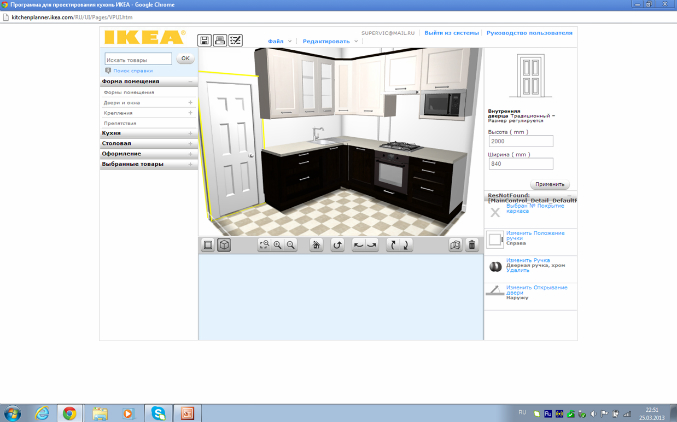The height and width of the screenshot is (422, 677).
Task: Click the print icon in top toolbar
Action: pos(220,40)
